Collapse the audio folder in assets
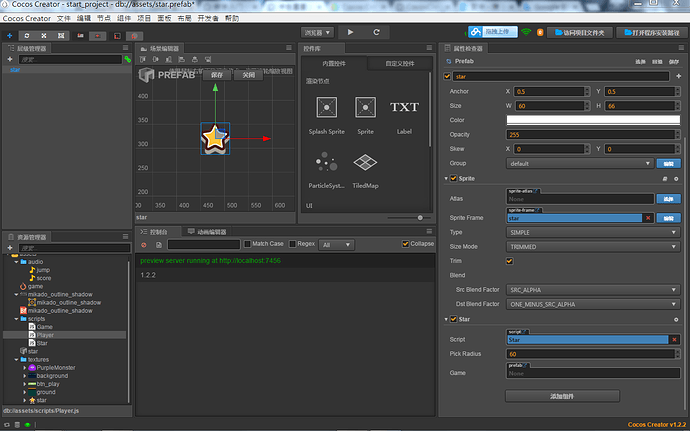Image resolution: width=690 pixels, height=431 pixels. click(x=16, y=262)
